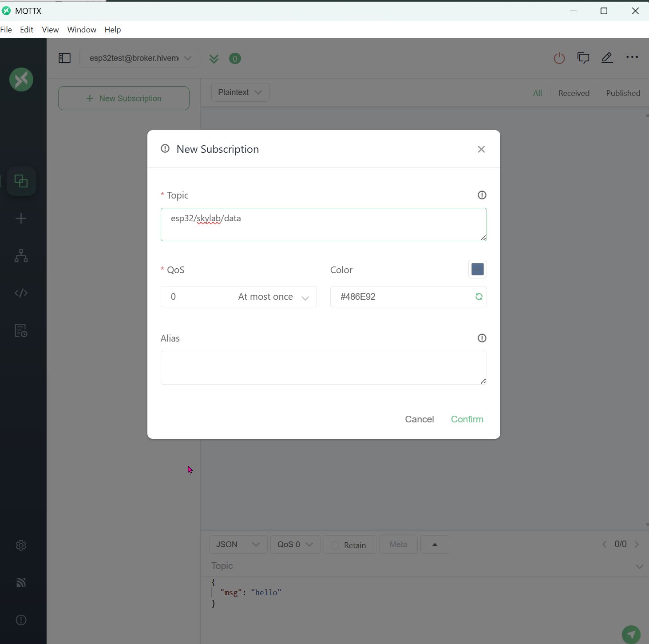Open the QoS At most once dropdown
The width and height of the screenshot is (649, 644).
239,297
